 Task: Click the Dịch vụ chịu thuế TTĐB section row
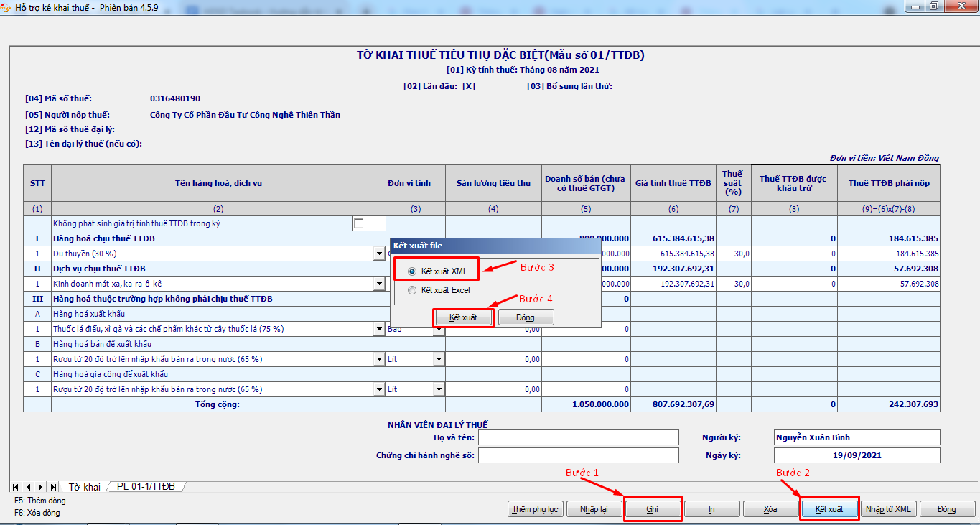218,269
